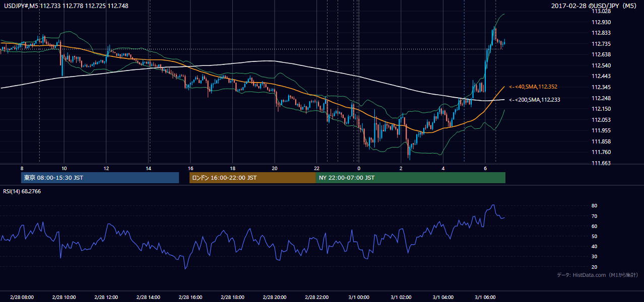The width and height of the screenshot is (644, 302).
Task: Select the London 16:00-22:00 JST session bar
Action: pyautogui.click(x=252, y=178)
